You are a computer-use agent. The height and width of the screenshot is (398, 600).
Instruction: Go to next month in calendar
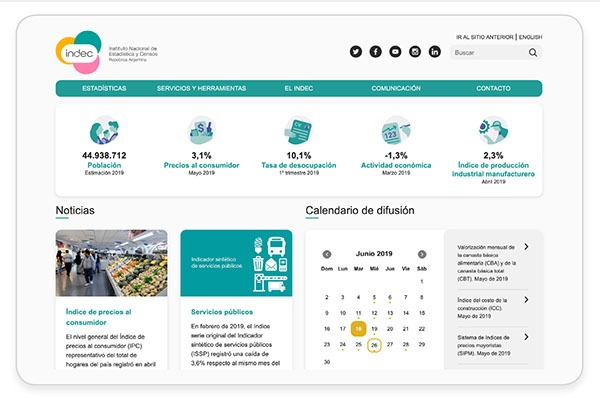(422, 254)
